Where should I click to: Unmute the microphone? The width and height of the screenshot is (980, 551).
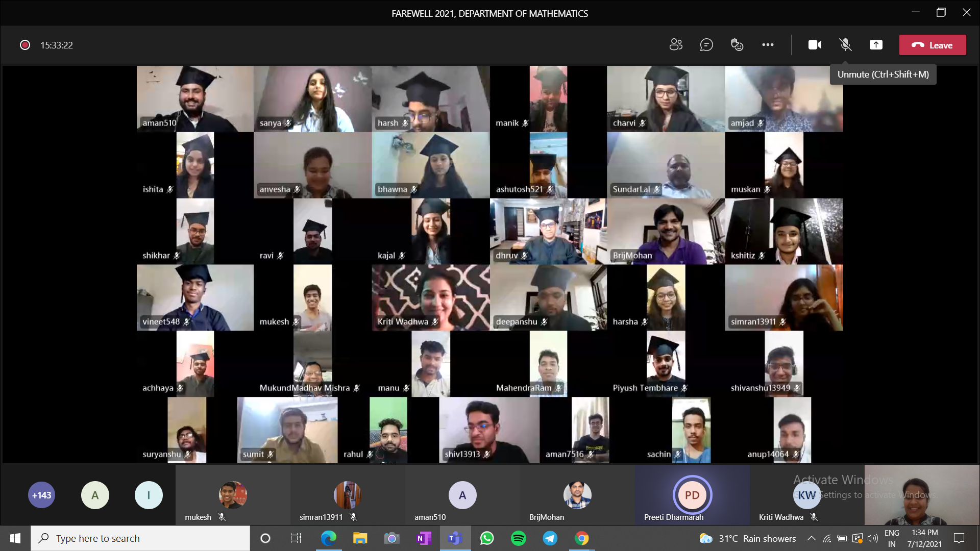click(845, 45)
